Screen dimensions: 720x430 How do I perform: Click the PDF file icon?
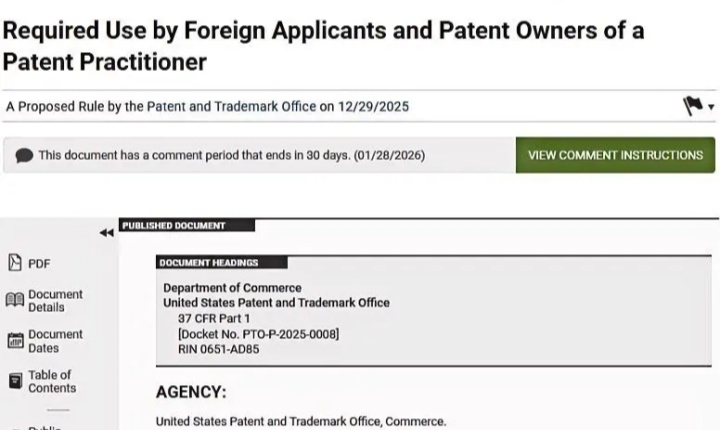[14, 263]
